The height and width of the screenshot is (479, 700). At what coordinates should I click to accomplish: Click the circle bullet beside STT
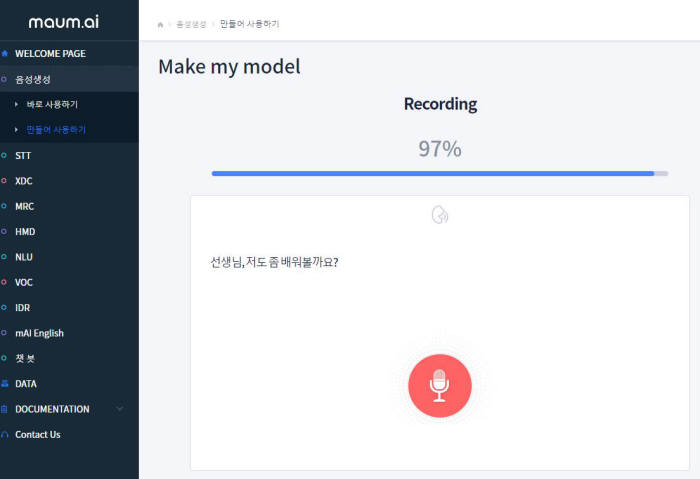(4, 155)
